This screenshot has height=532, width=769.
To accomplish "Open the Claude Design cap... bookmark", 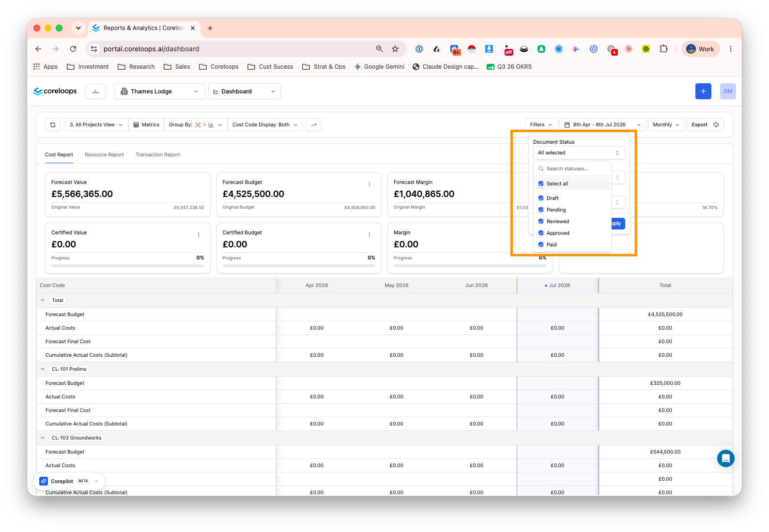I will (446, 67).
